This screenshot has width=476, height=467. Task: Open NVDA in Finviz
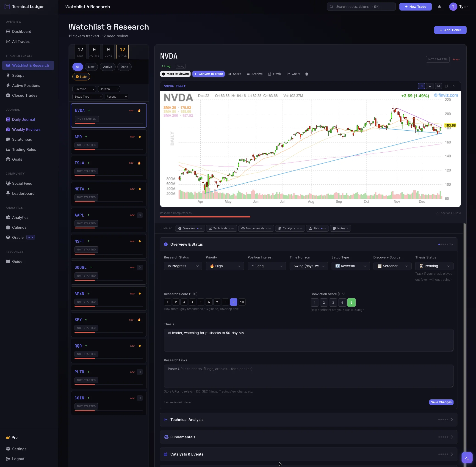click(x=274, y=74)
